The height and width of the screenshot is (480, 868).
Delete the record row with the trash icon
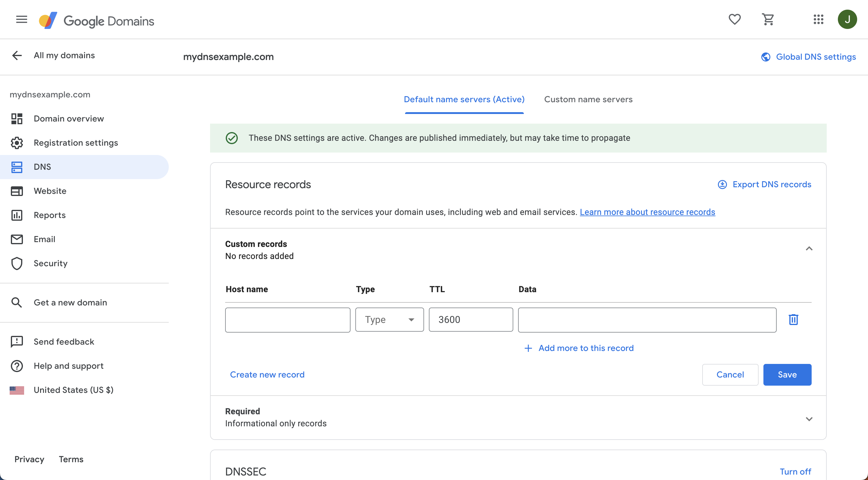(x=794, y=320)
